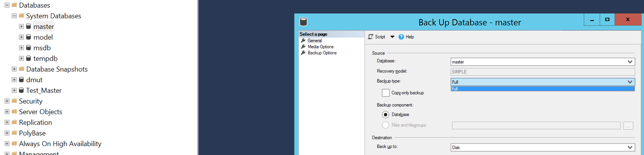Click the Files and filegroups text field
This screenshot has height=155, width=644.
click(x=536, y=126)
